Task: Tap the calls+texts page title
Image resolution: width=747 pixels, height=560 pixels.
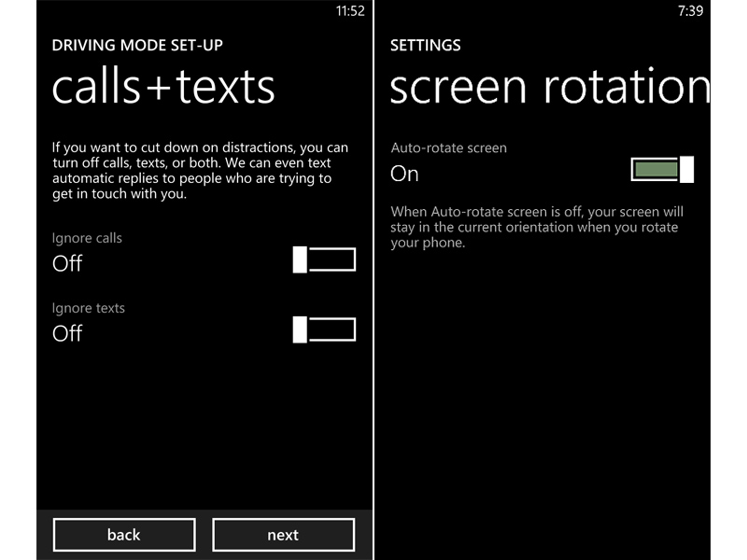Action: click(x=163, y=87)
